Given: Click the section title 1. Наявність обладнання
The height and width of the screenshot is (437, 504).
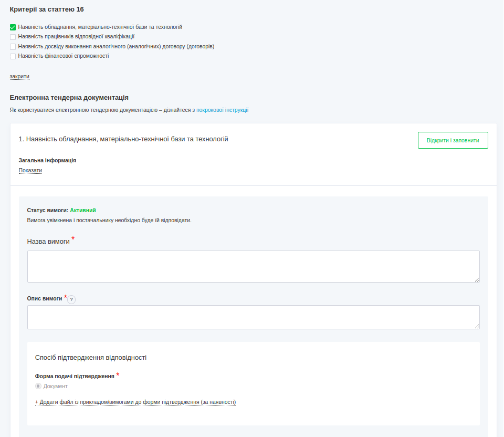Looking at the screenshot, I should tap(123, 139).
